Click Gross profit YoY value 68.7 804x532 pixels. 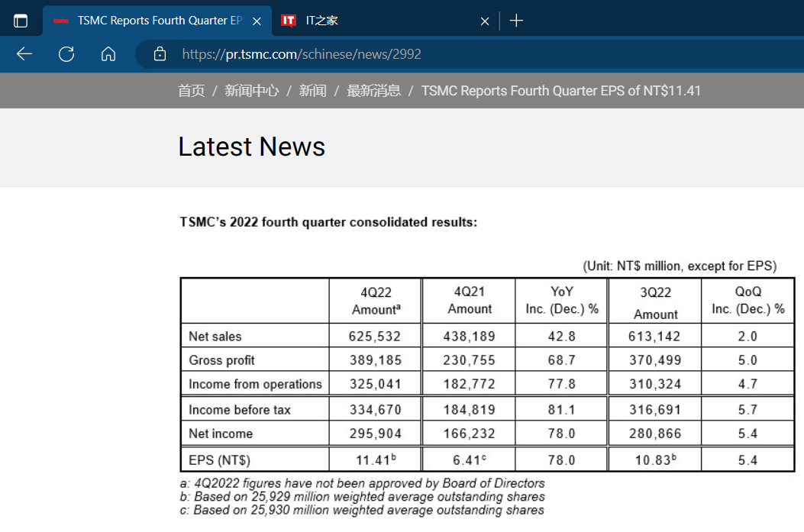561,360
